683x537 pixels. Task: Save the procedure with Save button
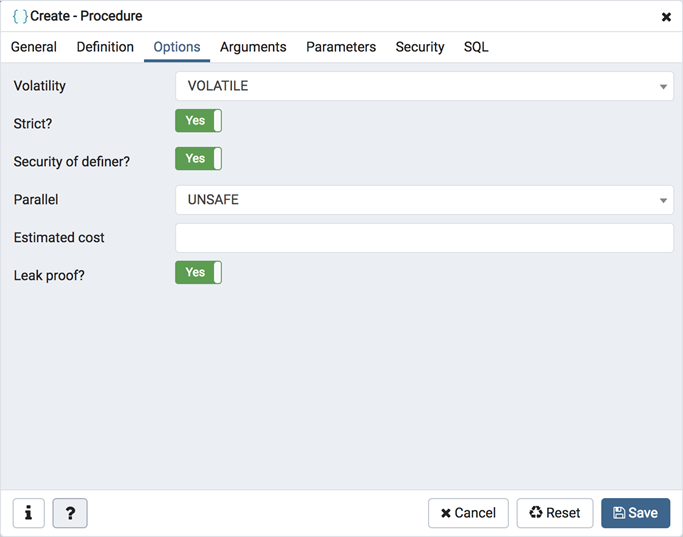point(635,513)
